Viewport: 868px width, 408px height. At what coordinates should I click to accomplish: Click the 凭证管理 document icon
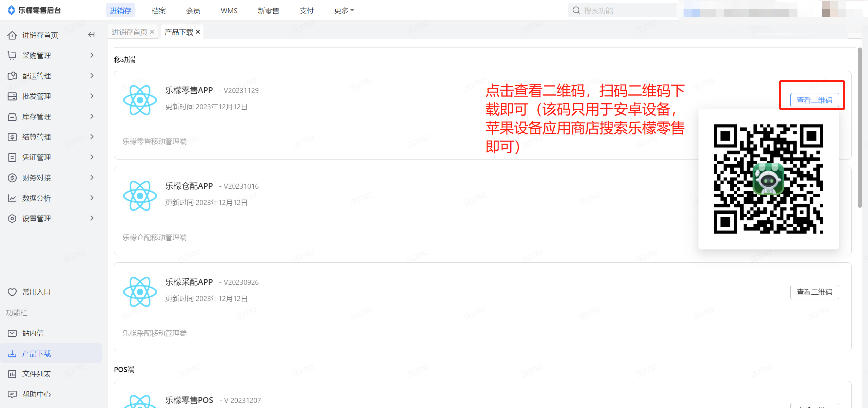tap(12, 157)
